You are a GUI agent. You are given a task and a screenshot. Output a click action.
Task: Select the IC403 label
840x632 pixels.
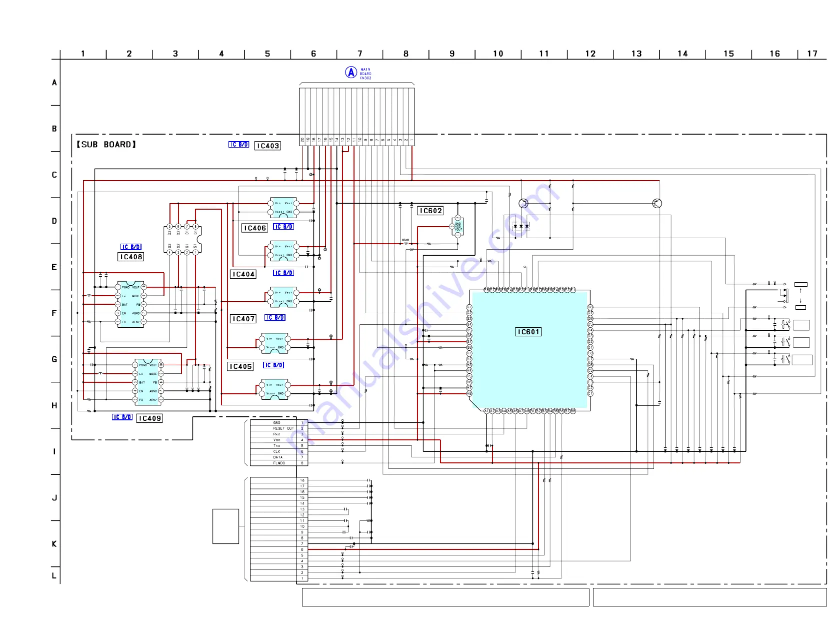pyautogui.click(x=267, y=146)
